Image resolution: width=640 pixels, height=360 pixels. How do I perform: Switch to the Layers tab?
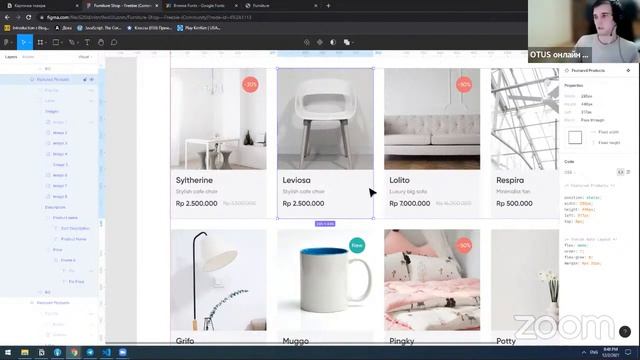pyautogui.click(x=11, y=57)
